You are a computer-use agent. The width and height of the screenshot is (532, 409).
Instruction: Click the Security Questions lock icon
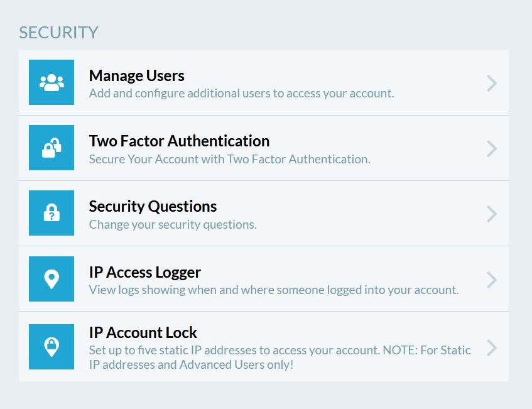coord(52,213)
